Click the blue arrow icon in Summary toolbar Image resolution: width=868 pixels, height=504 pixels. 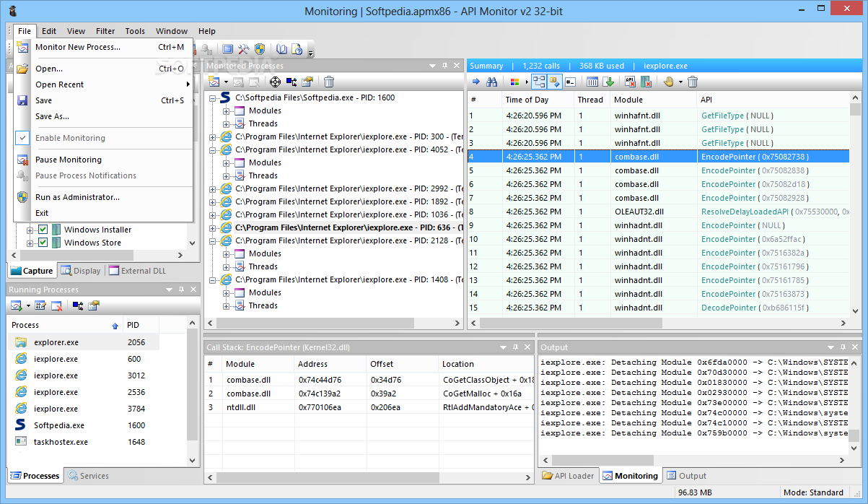click(476, 82)
